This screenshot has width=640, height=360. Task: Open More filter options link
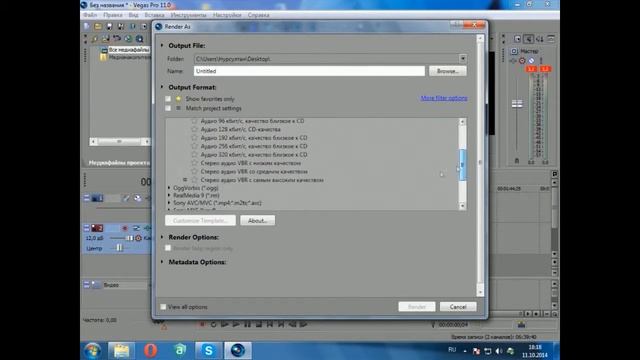pyautogui.click(x=444, y=98)
